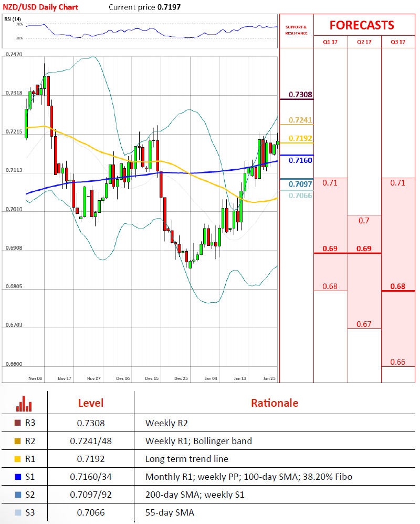This screenshot has width=420, height=524.
Task: Click the Rationale column header
Action: (x=275, y=403)
